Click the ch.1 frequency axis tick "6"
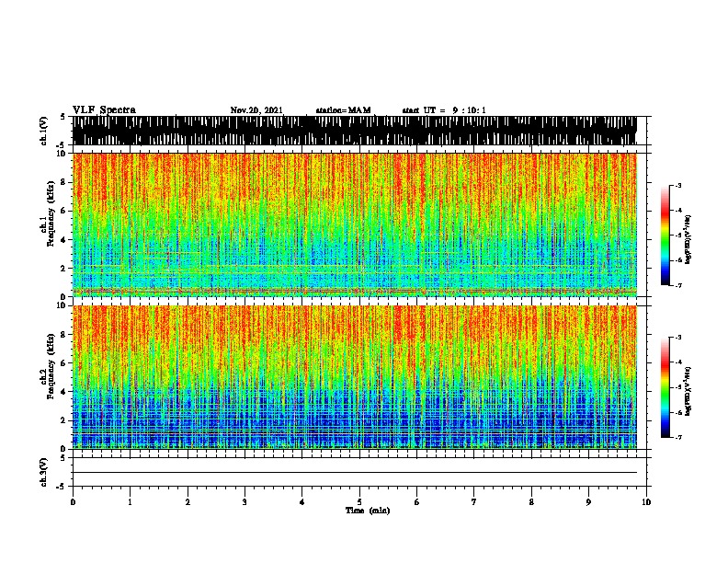The image size is (728, 563). point(64,211)
